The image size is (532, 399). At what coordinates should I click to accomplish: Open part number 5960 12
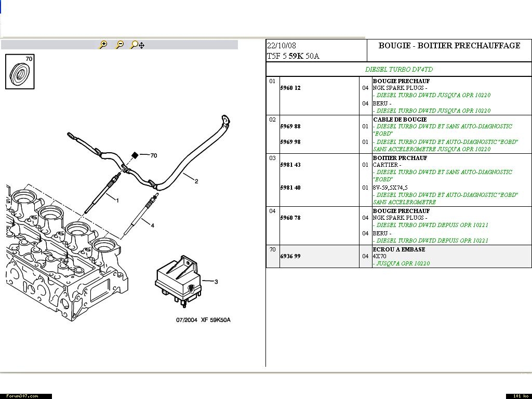[x=290, y=88]
